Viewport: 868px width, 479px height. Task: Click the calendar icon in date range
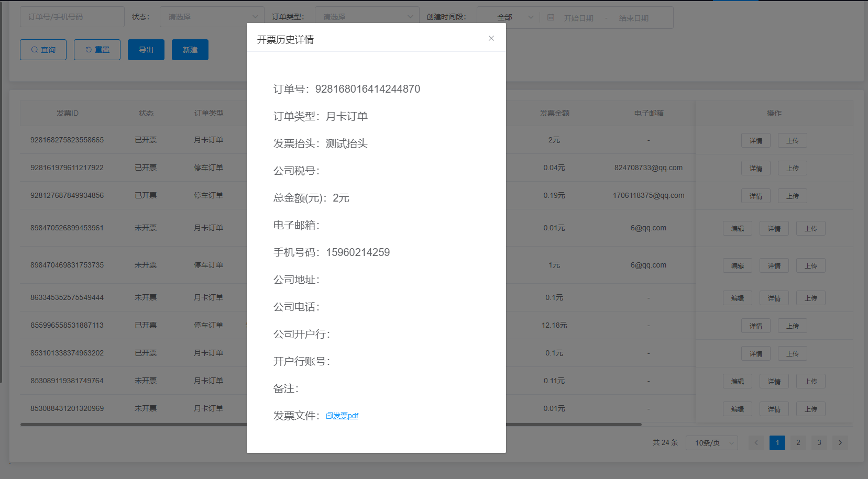[x=551, y=17]
